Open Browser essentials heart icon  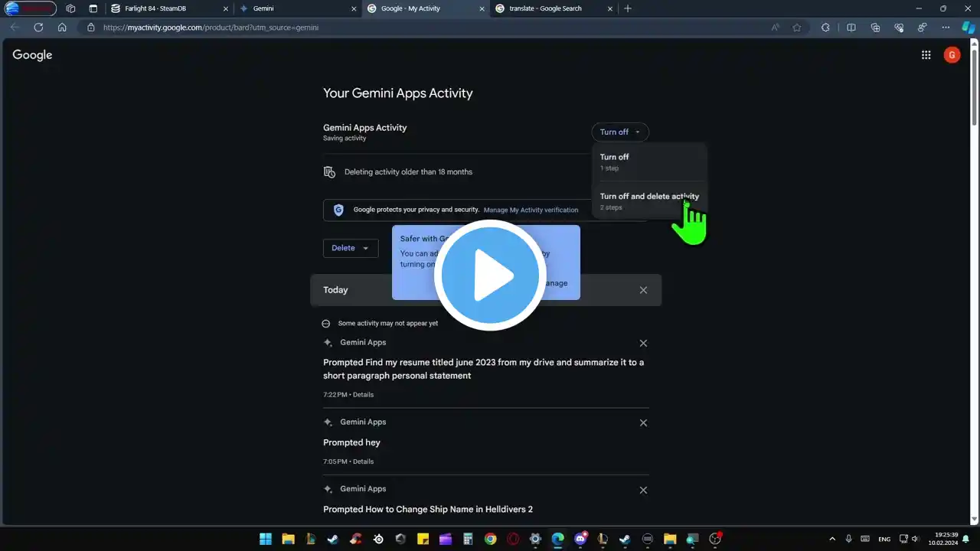(x=900, y=28)
